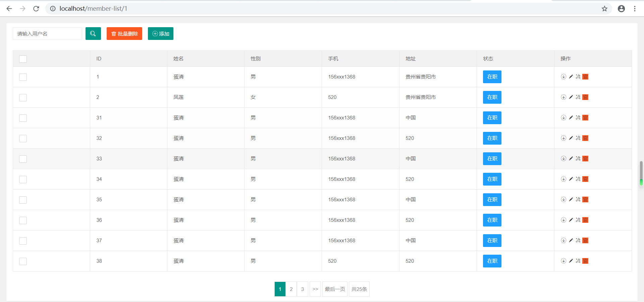This screenshot has height=302, width=644.
Task: Delete member ID 2 with trash icon
Action: [x=585, y=97]
